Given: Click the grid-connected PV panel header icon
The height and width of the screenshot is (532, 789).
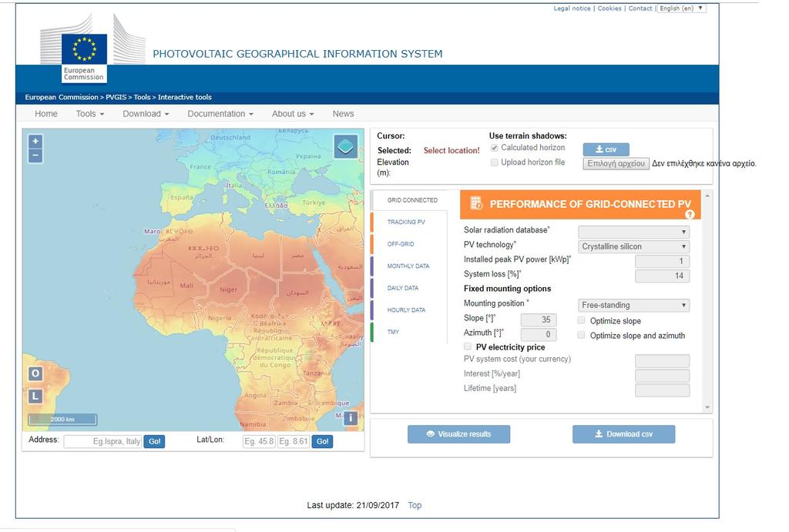Looking at the screenshot, I should (x=475, y=203).
